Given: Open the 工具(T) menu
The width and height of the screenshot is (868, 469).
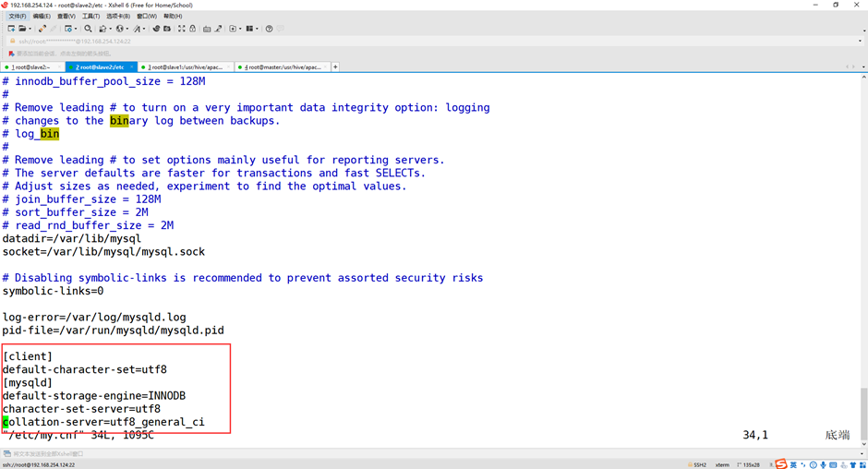Looking at the screenshot, I should pyautogui.click(x=90, y=16).
